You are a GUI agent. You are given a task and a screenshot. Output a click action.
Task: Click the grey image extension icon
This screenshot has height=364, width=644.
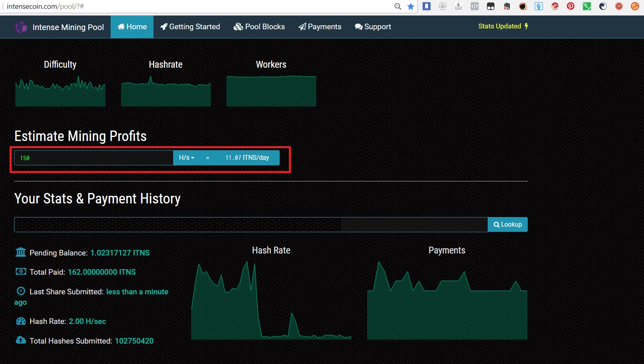click(443, 6)
